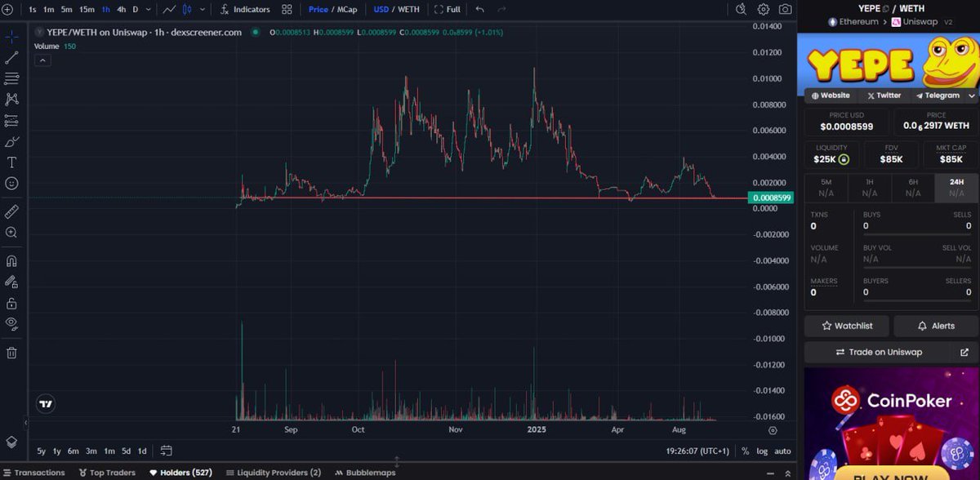Screen dimensions: 980x480
Task: Open YEPE Telegram link
Action: pyautogui.click(x=938, y=96)
